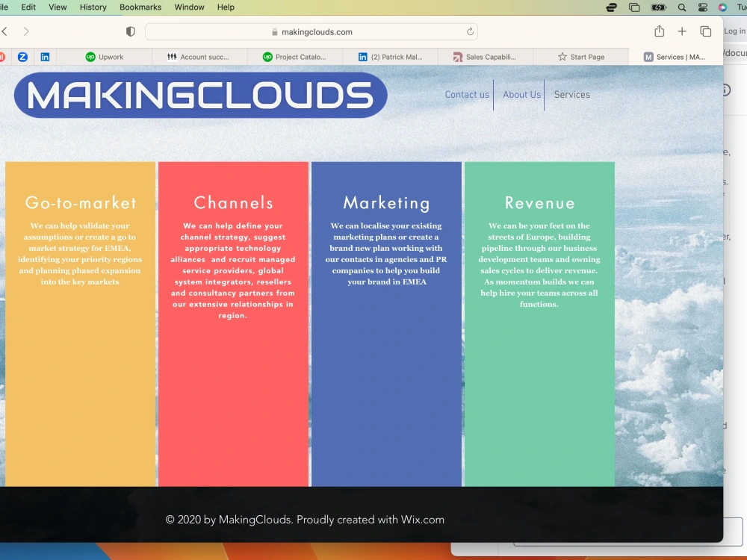The image size is (747, 560).
Task: Go forward using Safari's forward arrow
Action: coord(26,31)
